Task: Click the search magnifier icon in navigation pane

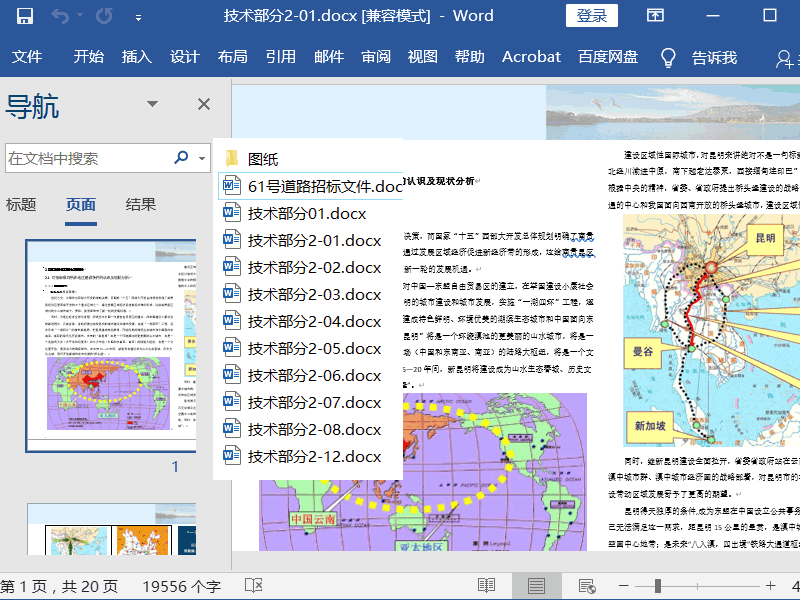Action: point(181,157)
